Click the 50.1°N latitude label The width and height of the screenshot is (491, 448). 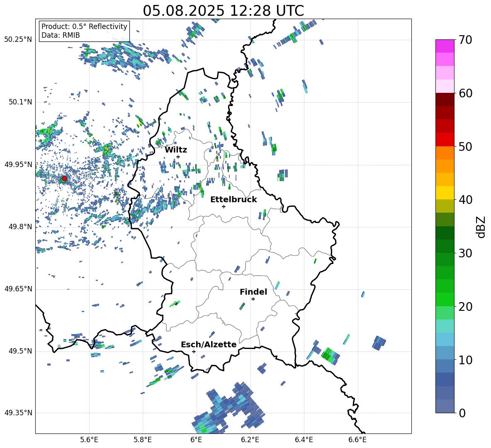tap(20, 102)
